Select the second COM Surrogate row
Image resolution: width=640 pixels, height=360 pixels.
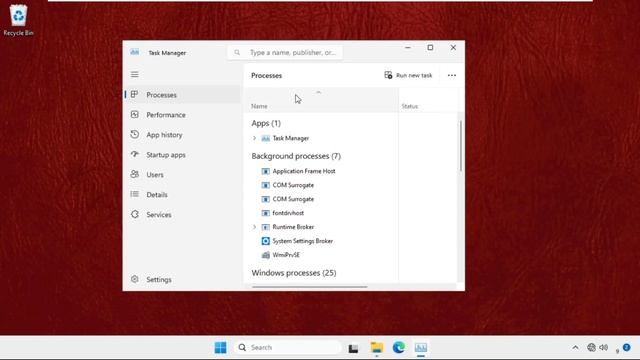pos(321,199)
